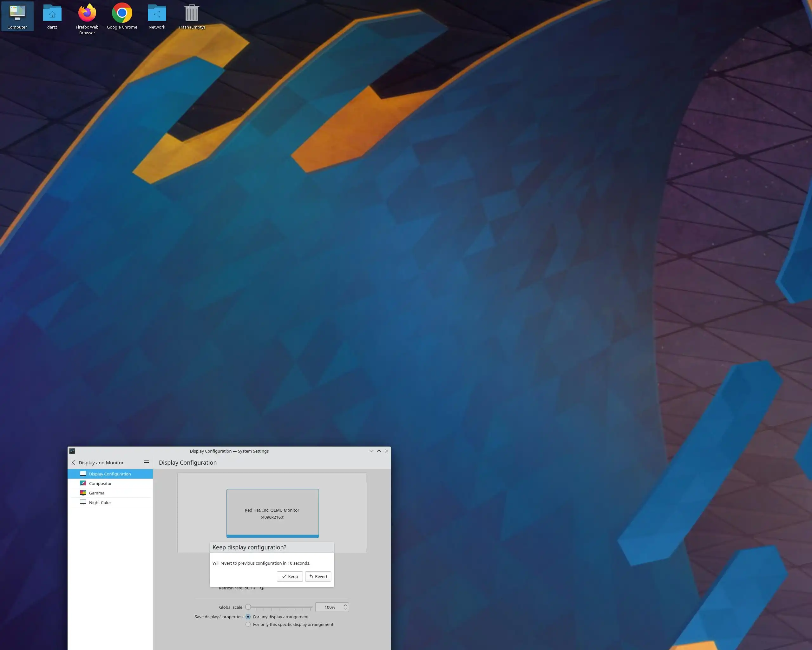Click the hamburger menu in sidebar header

147,462
